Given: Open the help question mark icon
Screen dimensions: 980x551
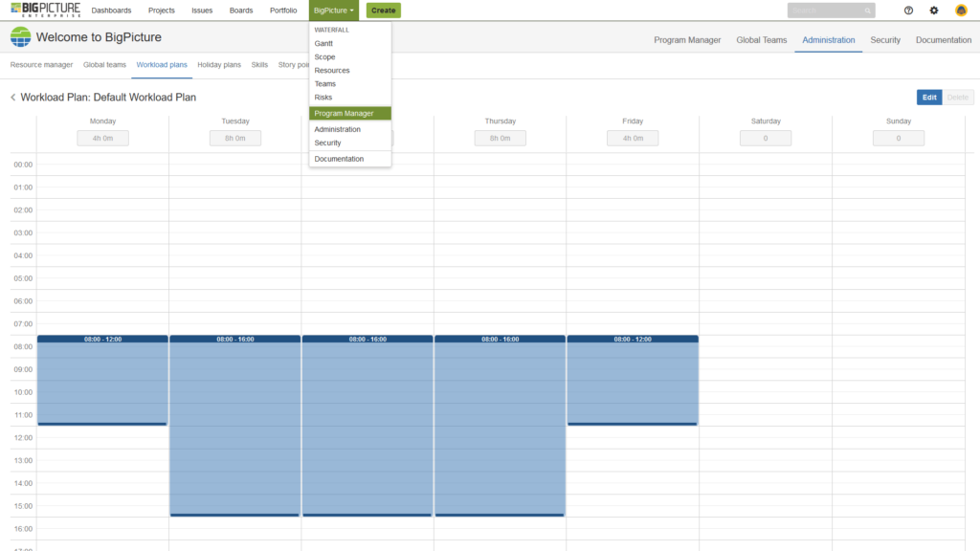Looking at the screenshot, I should [907, 10].
